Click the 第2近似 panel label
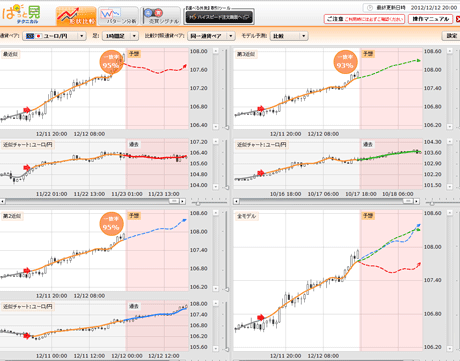Viewport: 460px width, 361px height. 12,216
